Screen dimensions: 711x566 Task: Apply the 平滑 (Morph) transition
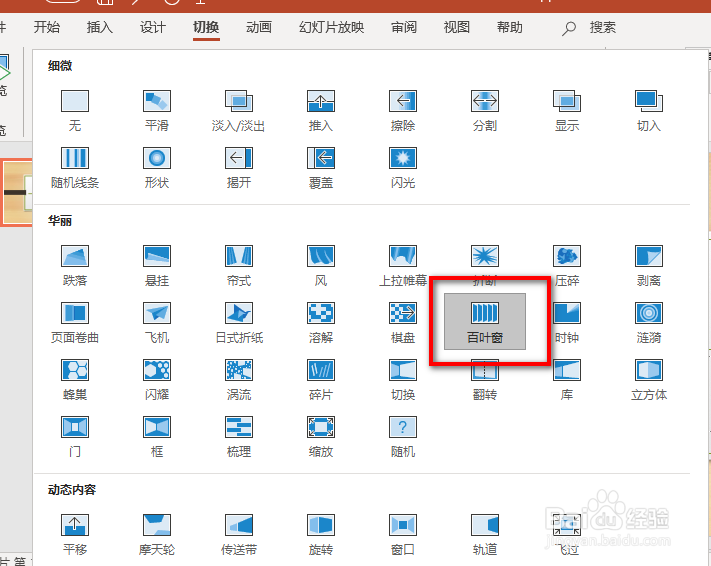pos(157,111)
